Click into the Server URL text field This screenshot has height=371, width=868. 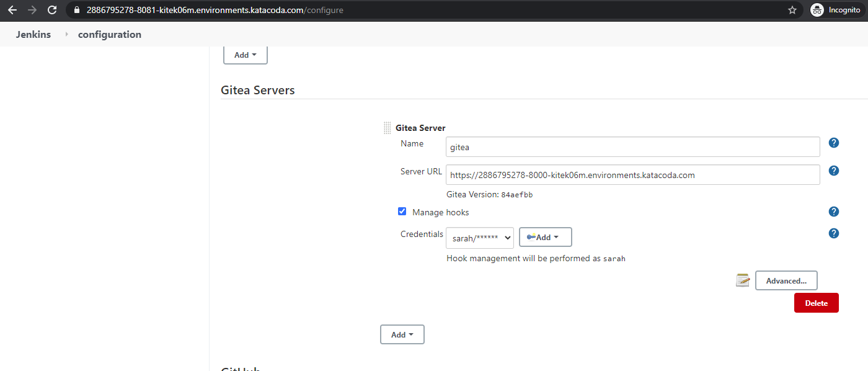tap(632, 175)
